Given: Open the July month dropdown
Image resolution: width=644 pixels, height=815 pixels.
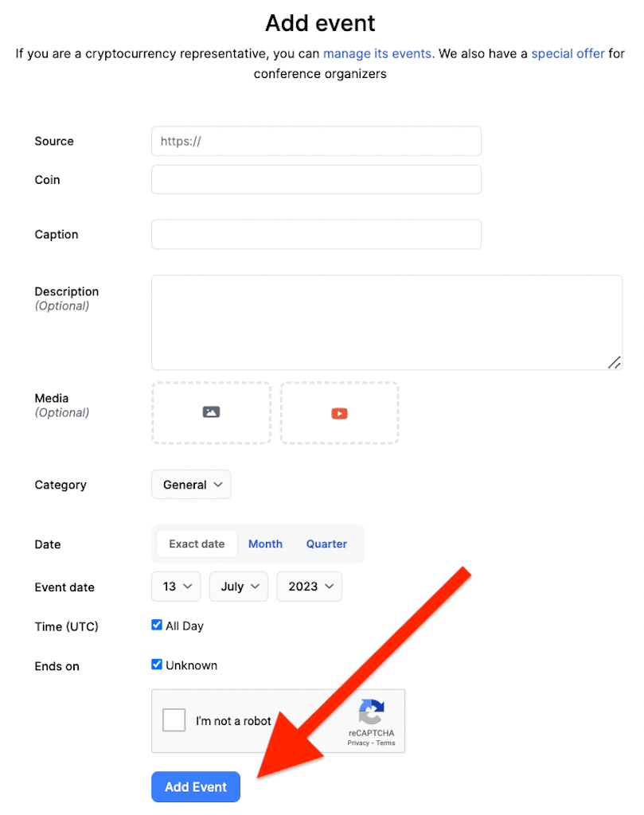Looking at the screenshot, I should pyautogui.click(x=239, y=587).
